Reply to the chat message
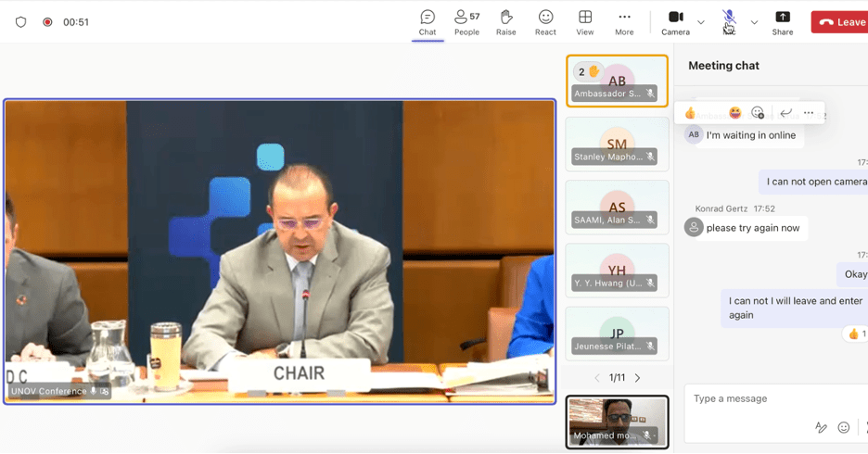Screen dimensions: 868x454 pyautogui.click(x=785, y=113)
